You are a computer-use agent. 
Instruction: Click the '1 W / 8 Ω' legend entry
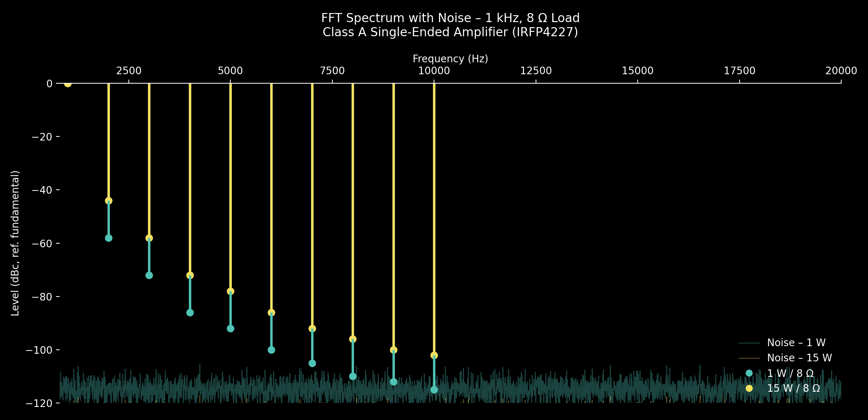click(x=790, y=373)
